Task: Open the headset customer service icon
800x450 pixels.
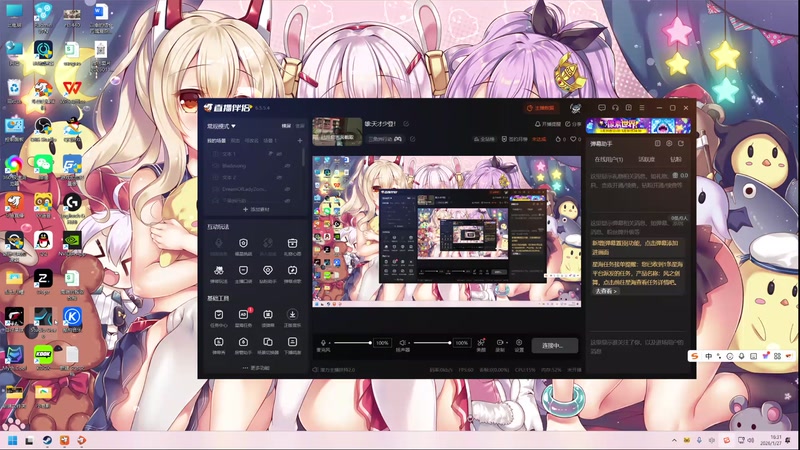Action: tap(615, 108)
